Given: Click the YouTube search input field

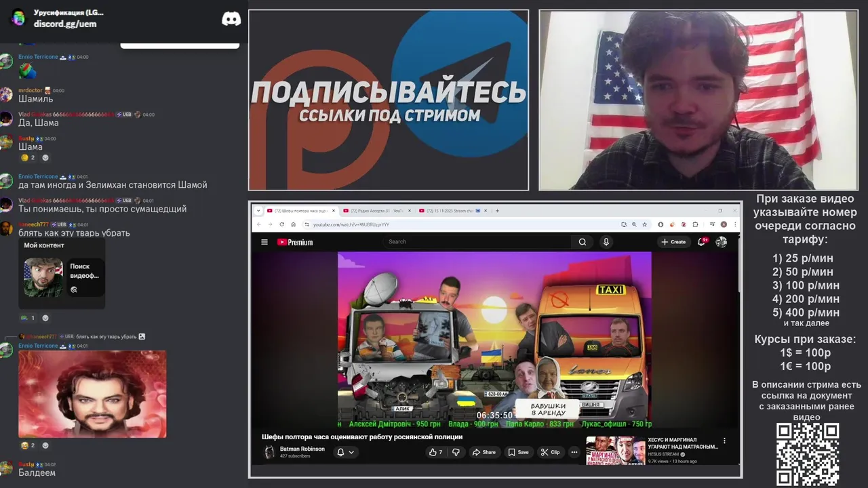Looking at the screenshot, I should pos(478,242).
